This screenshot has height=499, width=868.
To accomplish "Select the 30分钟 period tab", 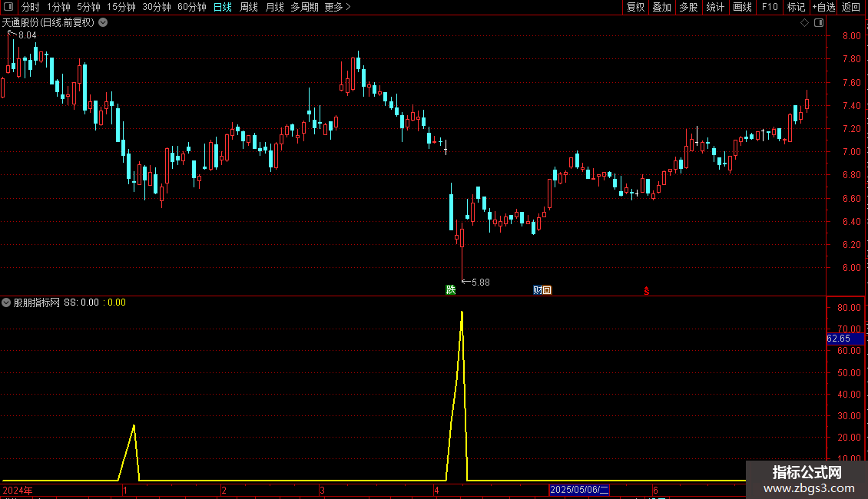I will pyautogui.click(x=157, y=7).
